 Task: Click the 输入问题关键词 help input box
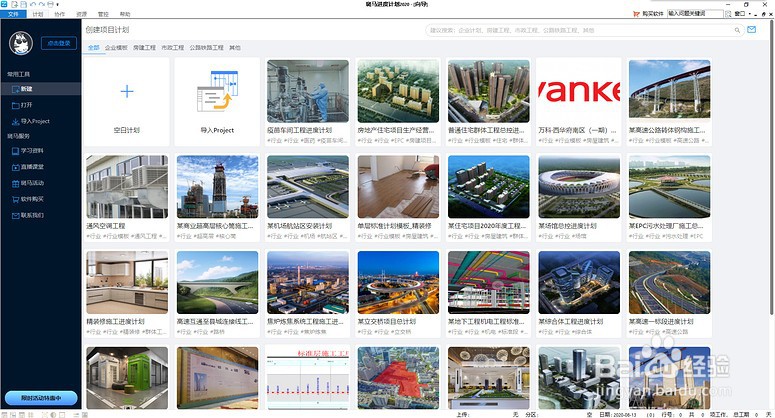tap(695, 14)
